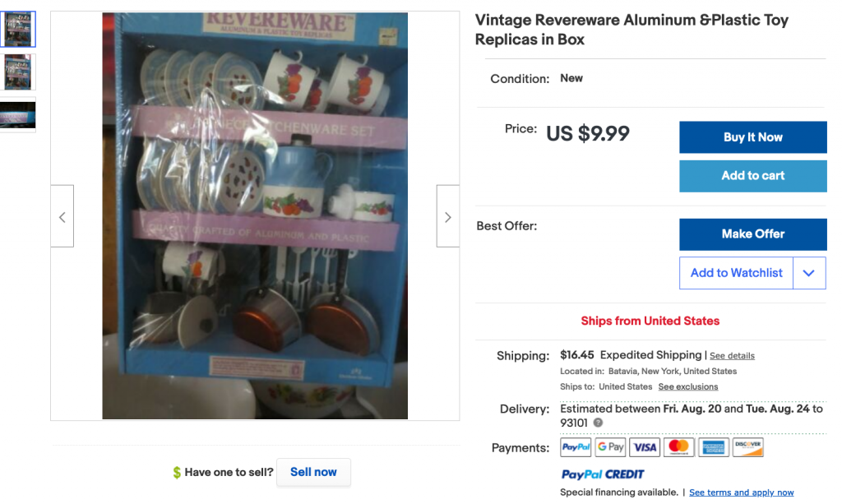This screenshot has height=504, width=842.
Task: Open the See exclusions link
Action: click(x=687, y=386)
